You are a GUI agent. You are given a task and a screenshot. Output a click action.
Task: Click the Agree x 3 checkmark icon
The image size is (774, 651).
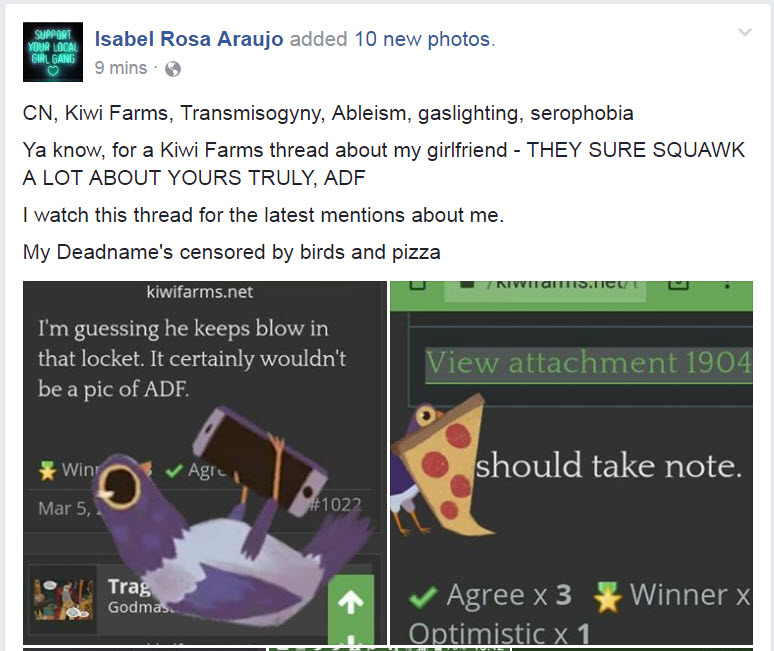[423, 597]
